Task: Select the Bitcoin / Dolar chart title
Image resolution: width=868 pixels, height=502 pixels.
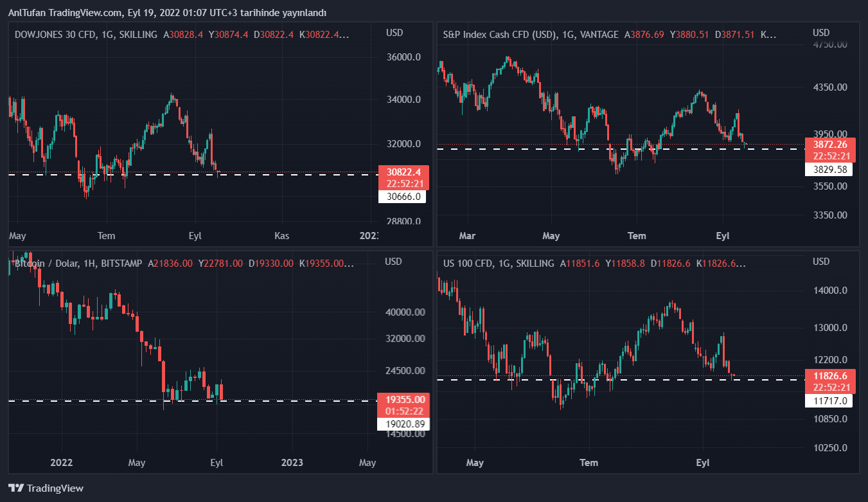Action: (x=78, y=263)
